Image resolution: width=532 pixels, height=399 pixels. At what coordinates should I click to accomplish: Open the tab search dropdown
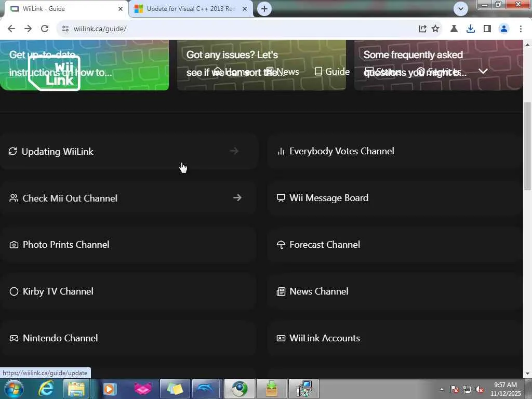tap(461, 9)
